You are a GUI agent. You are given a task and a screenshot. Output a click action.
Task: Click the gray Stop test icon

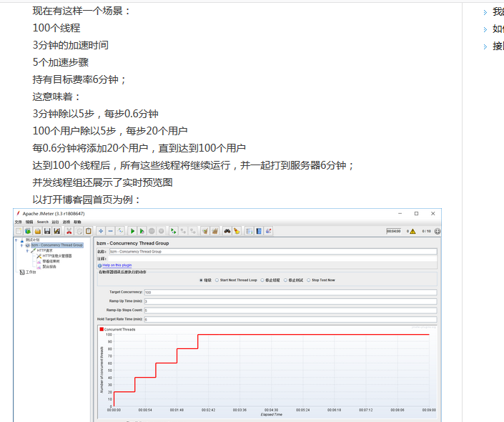[x=152, y=231]
